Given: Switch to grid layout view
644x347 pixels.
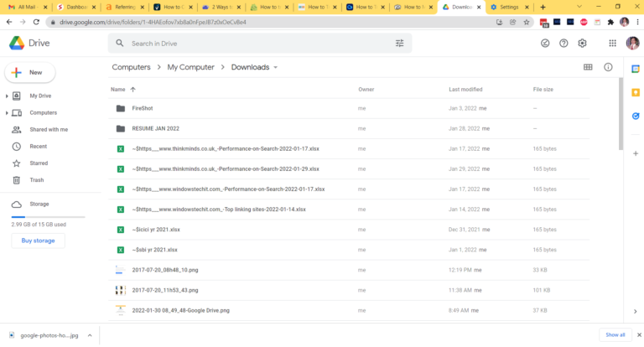Looking at the screenshot, I should click(588, 67).
